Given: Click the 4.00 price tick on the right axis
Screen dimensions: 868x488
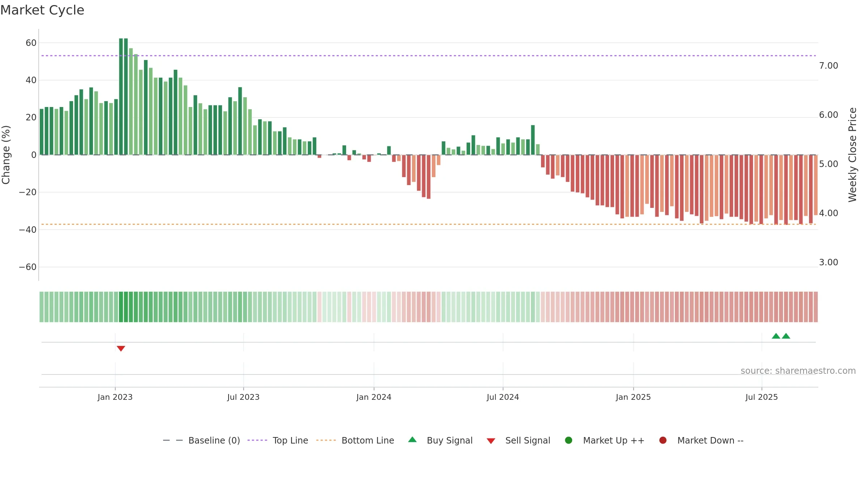Looking at the screenshot, I should pos(829,213).
